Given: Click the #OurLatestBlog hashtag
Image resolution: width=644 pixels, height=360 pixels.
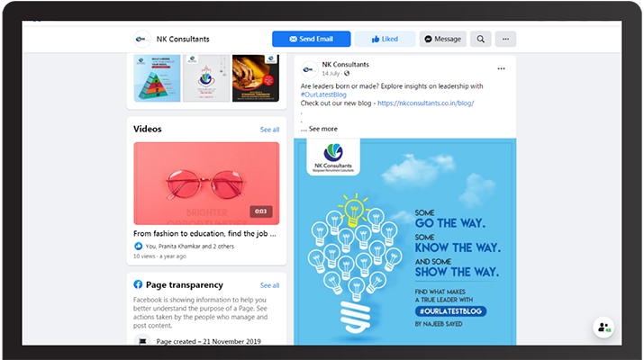Looking at the screenshot, I should (x=323, y=94).
